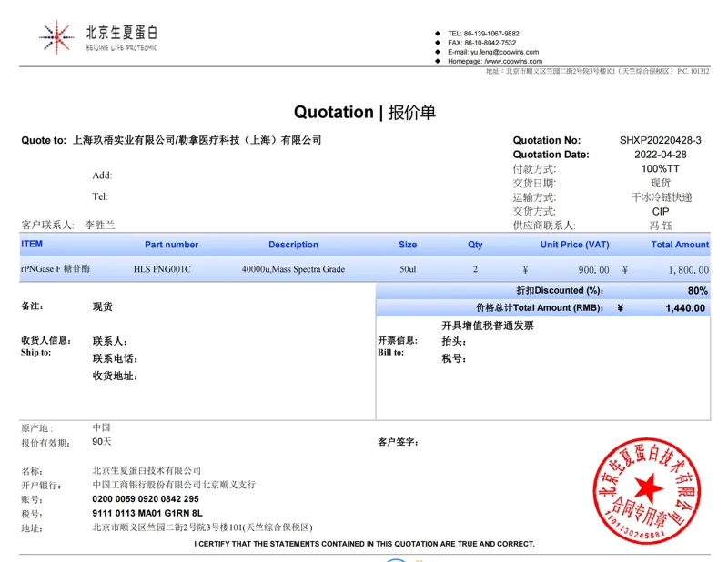
Task: Click the Beijing Life Proteomic starburst logo
Action: [x=56, y=37]
